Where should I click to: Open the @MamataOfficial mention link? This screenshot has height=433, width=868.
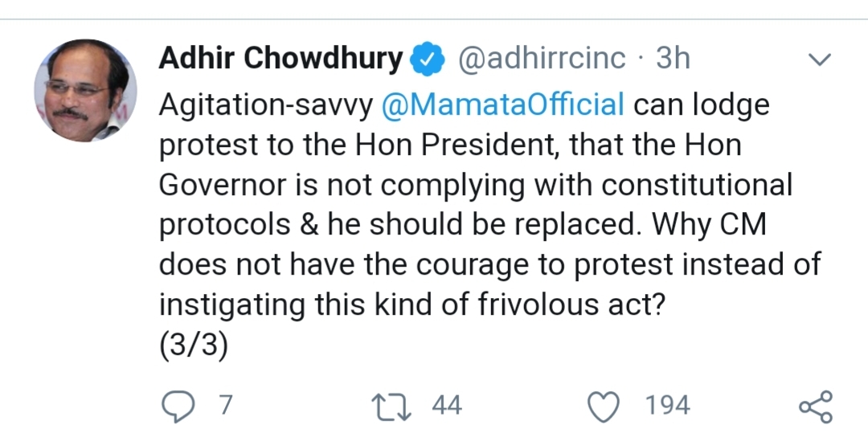[x=502, y=104]
